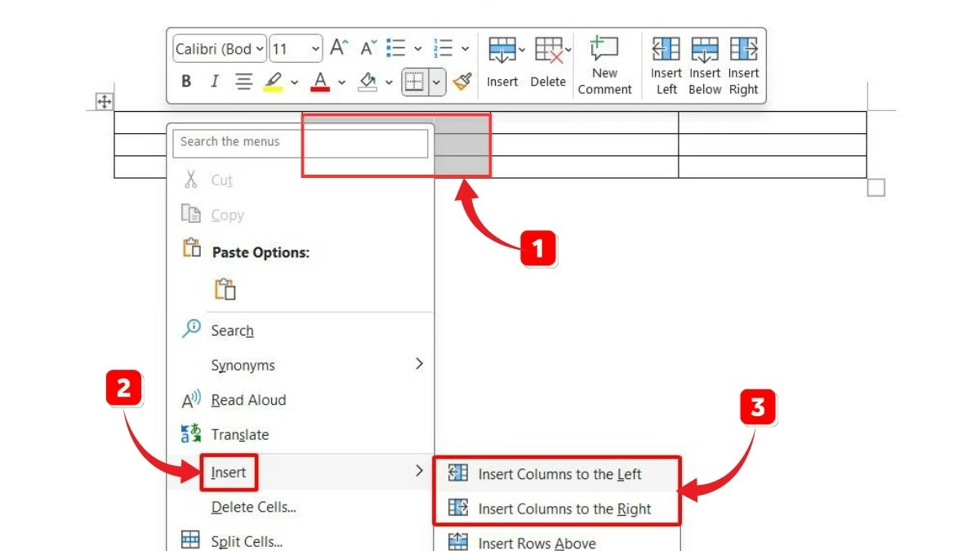
Task: Click Insert Right column icon
Action: tap(744, 49)
